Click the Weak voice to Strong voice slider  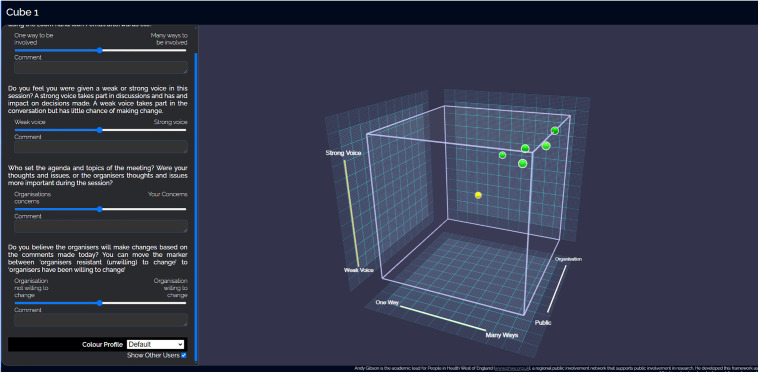[x=100, y=130]
